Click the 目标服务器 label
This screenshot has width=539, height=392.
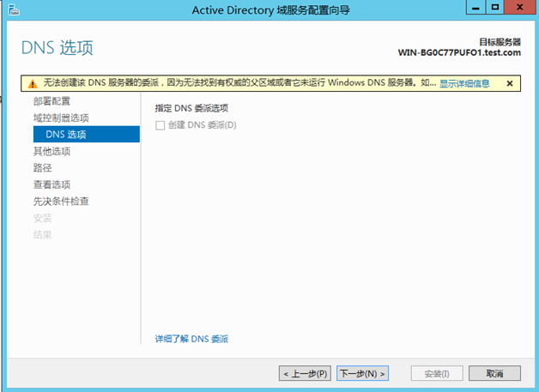500,42
